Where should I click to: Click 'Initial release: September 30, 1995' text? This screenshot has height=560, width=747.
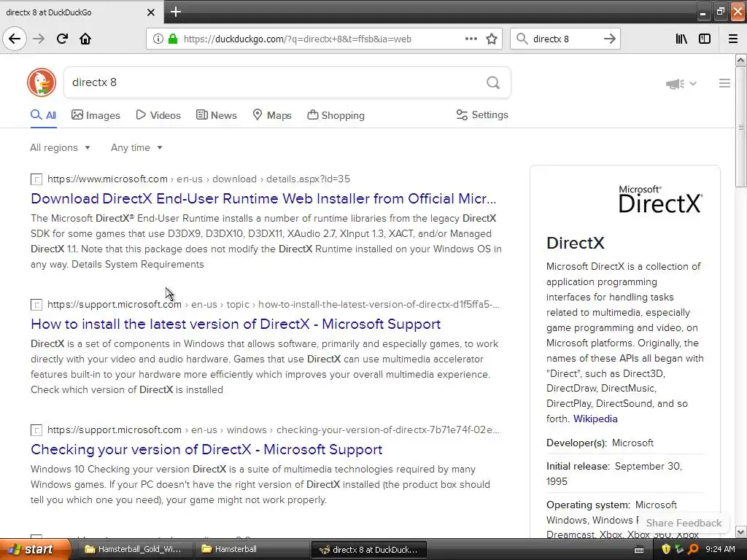coord(614,473)
